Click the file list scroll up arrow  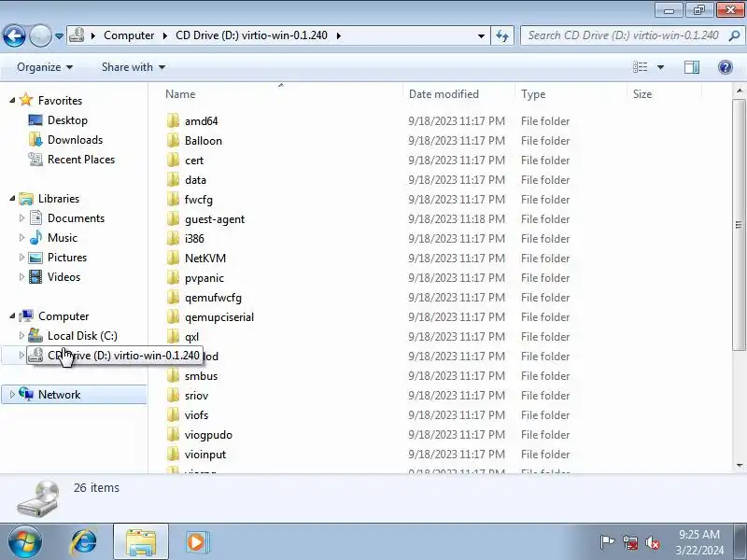coord(740,90)
